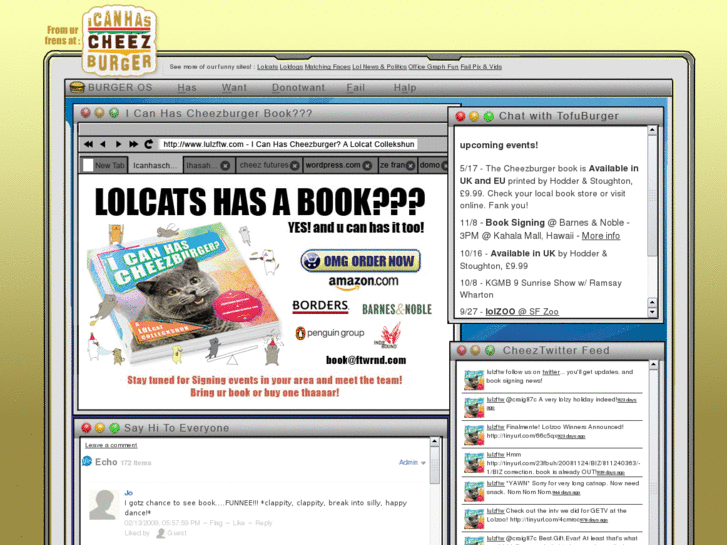This screenshot has width=727, height=545.
Task: Click the shopping cart icon on Order Now
Action: (x=312, y=261)
